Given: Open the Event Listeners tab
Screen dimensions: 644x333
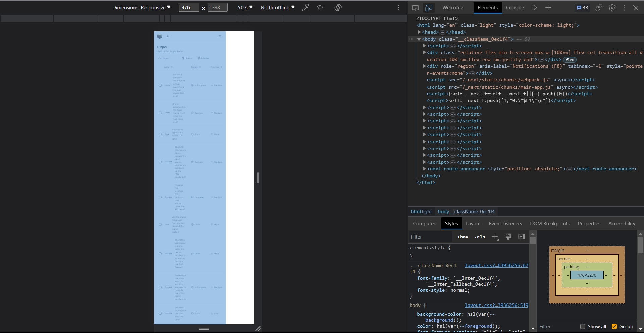Looking at the screenshot, I should [x=505, y=223].
